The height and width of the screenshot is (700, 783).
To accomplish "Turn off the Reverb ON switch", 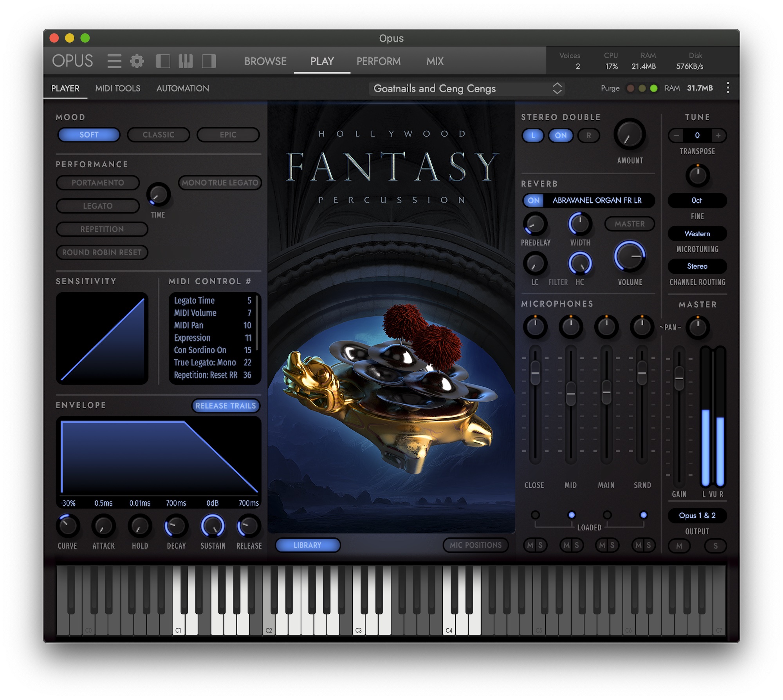I will [x=533, y=201].
